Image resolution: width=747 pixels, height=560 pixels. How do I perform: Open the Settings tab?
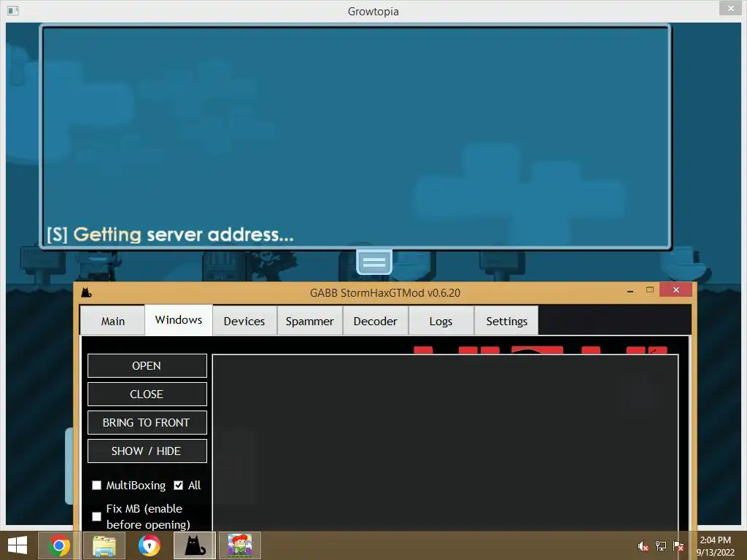point(506,321)
